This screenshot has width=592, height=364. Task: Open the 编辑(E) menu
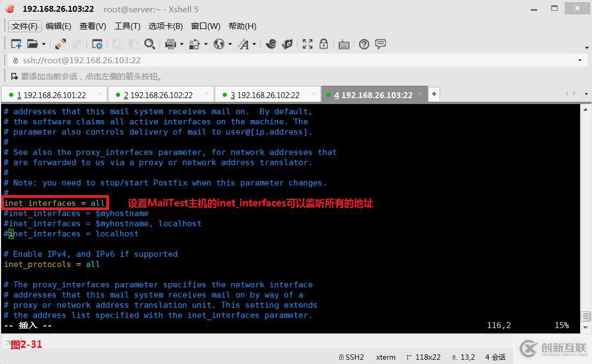(58, 26)
